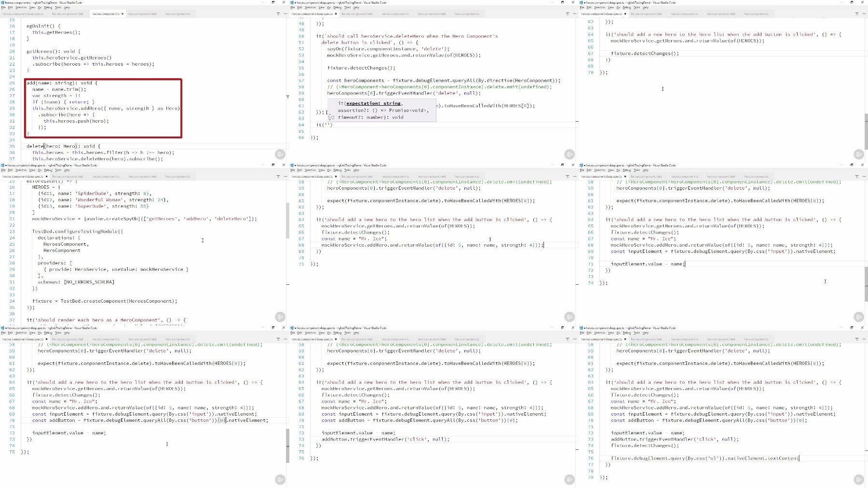
Task: Open ellipsis More Actions in window with signature popup
Action: 574,14
